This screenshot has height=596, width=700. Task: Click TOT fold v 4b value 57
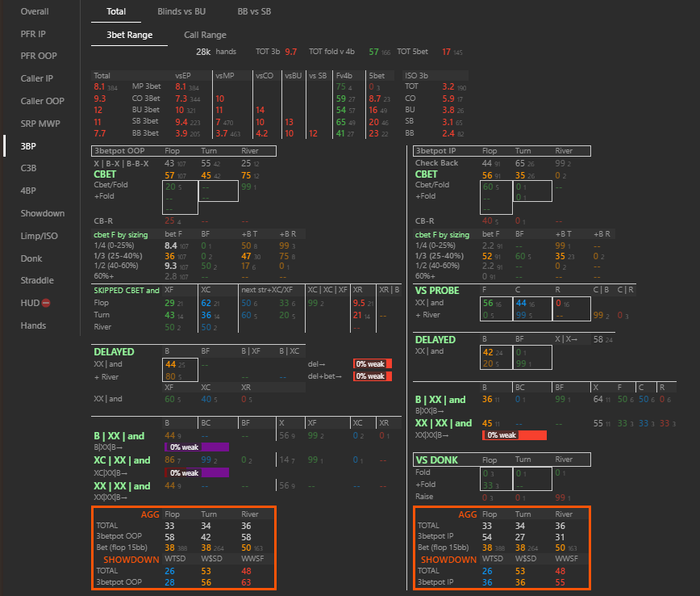pos(374,52)
